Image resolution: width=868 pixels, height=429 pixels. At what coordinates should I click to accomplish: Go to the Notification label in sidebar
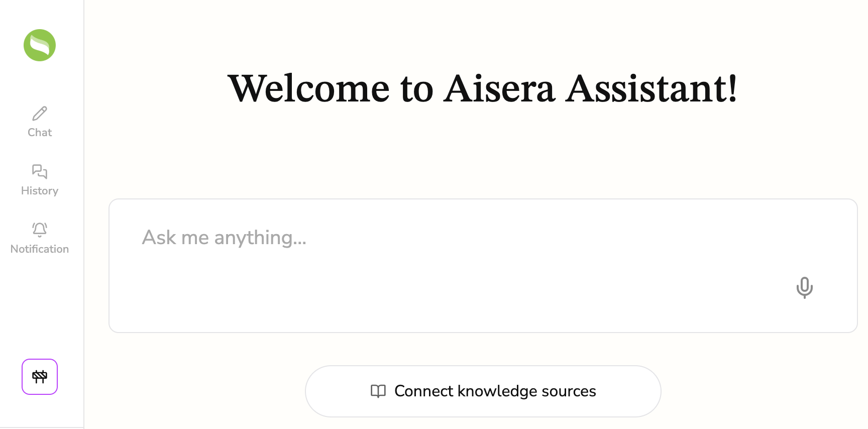pyautogui.click(x=40, y=249)
